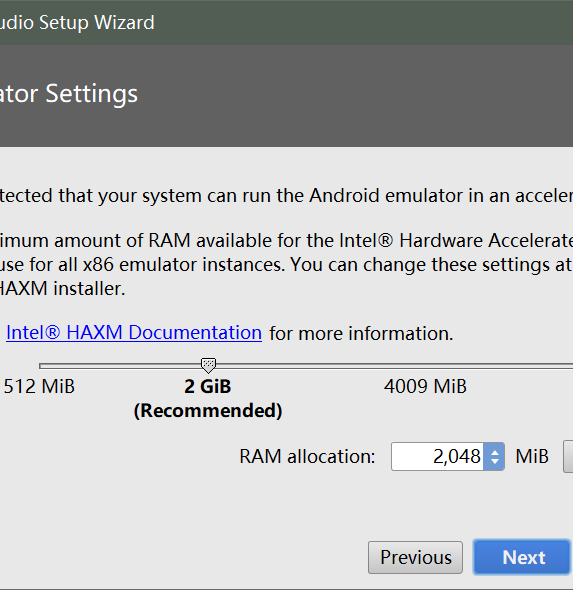Click the "HAXM installer." paragraph text
The height and width of the screenshot is (590, 573).
pyautogui.click(x=62, y=289)
